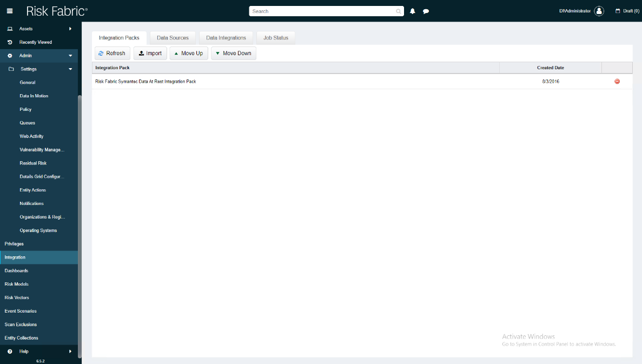The width and height of the screenshot is (642, 364).
Task: Open the chat messages icon
Action: (x=426, y=11)
